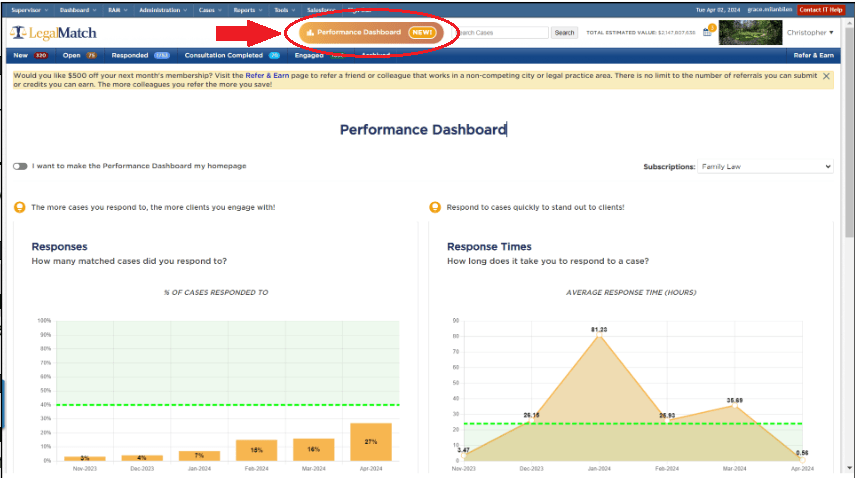Toggle Performance Dashboard as my homepage
855x478 pixels.
[x=20, y=166]
